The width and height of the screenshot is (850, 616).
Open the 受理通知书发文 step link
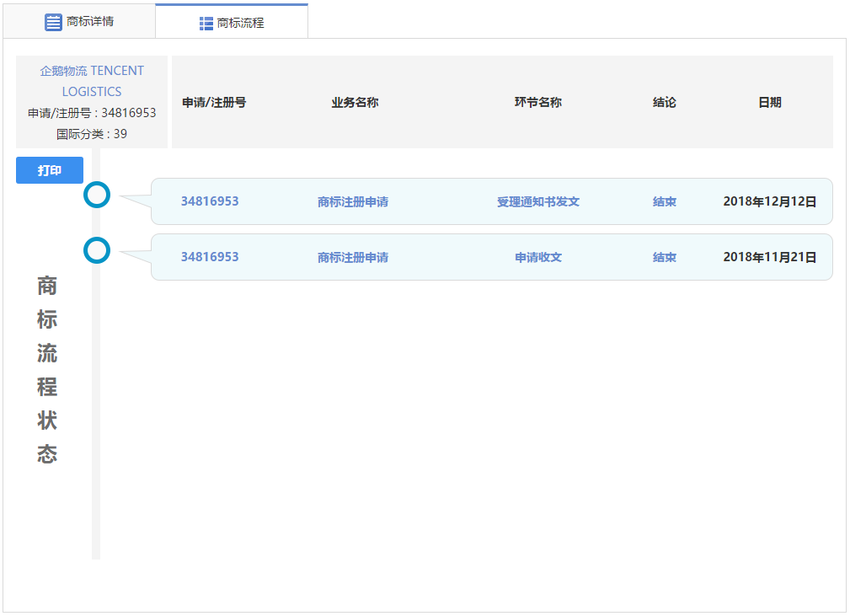(538, 201)
